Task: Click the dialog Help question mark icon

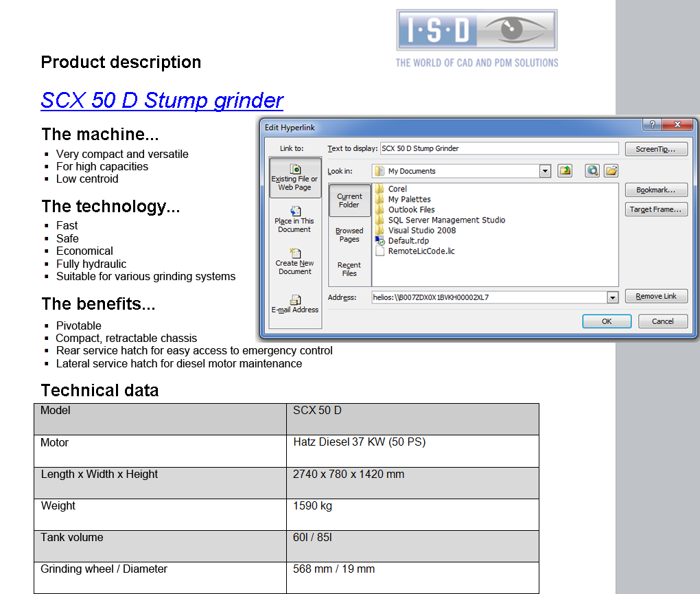Action: pyautogui.click(x=652, y=125)
